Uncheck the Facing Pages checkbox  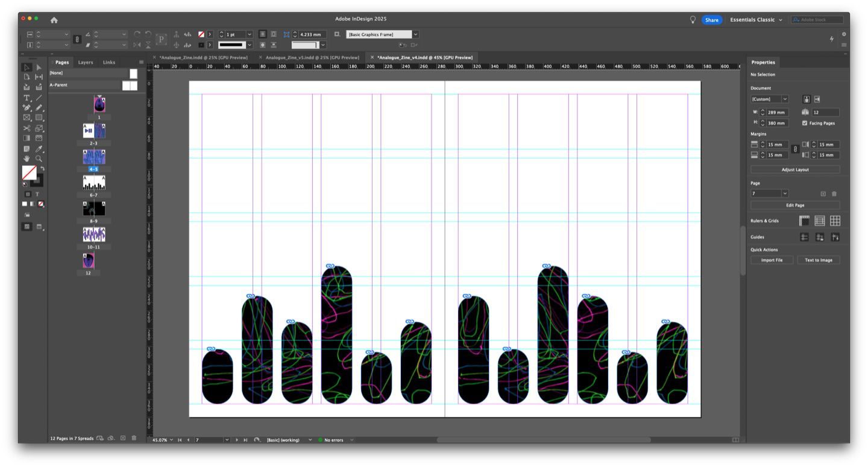pyautogui.click(x=805, y=123)
